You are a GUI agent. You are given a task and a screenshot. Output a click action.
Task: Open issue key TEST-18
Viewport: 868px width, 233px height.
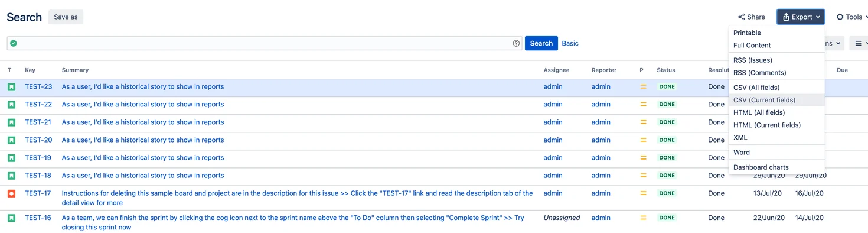point(38,176)
